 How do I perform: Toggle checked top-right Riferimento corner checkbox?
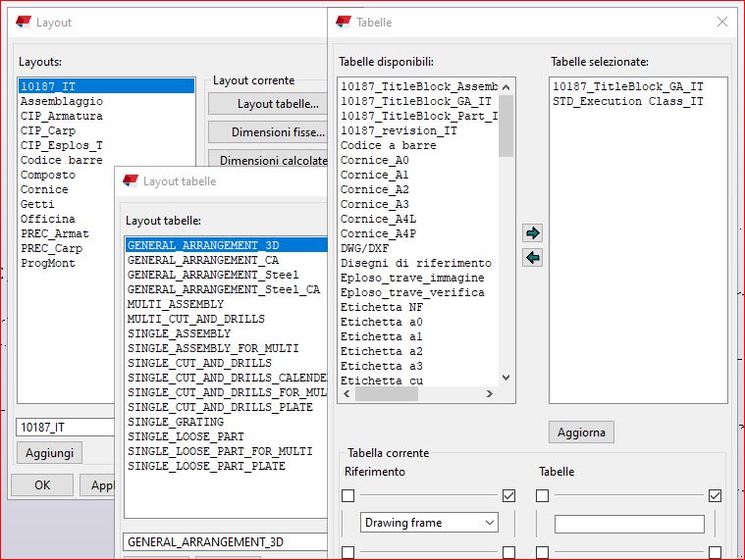click(x=508, y=495)
